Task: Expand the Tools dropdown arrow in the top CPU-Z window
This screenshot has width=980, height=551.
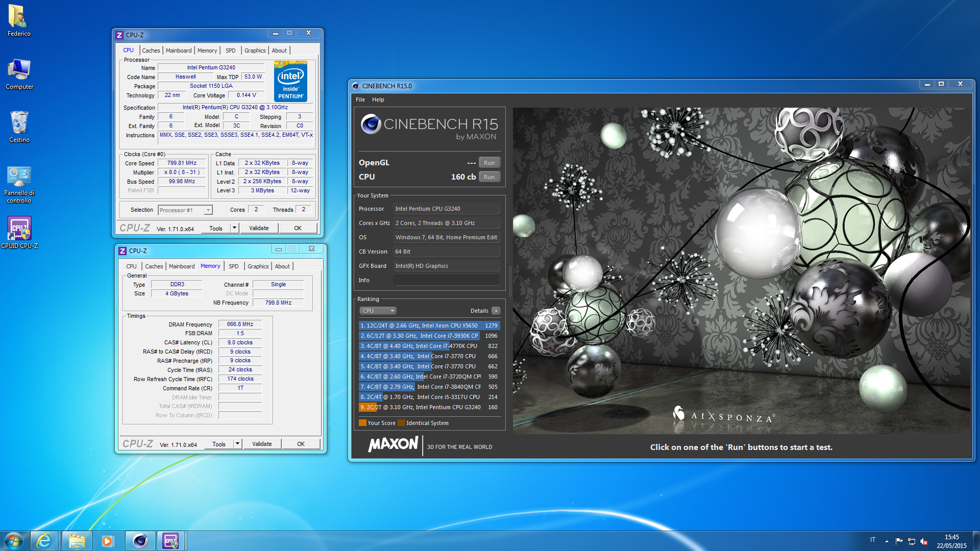Action: [x=234, y=228]
